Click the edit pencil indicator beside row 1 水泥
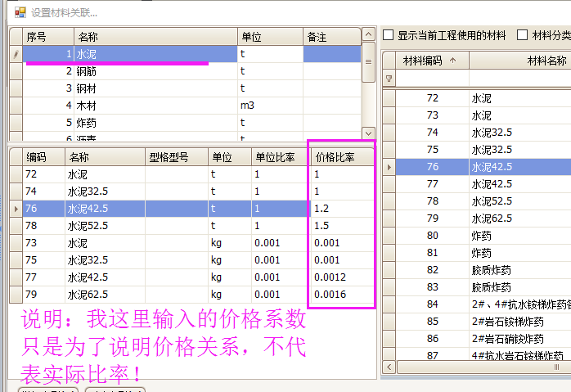This screenshot has width=571, height=392. click(16, 54)
